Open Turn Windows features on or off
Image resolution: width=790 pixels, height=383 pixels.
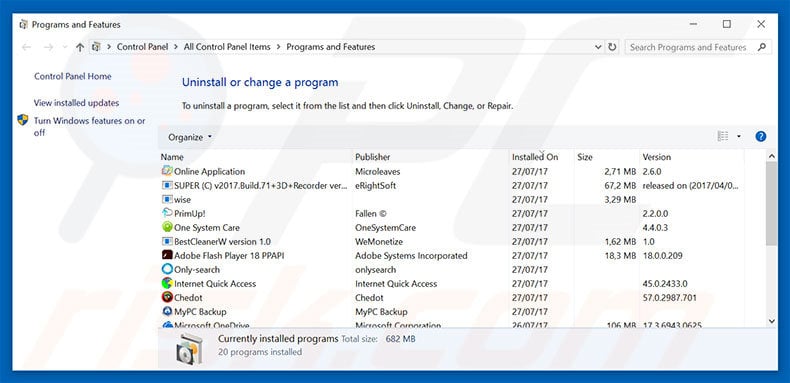(90, 126)
